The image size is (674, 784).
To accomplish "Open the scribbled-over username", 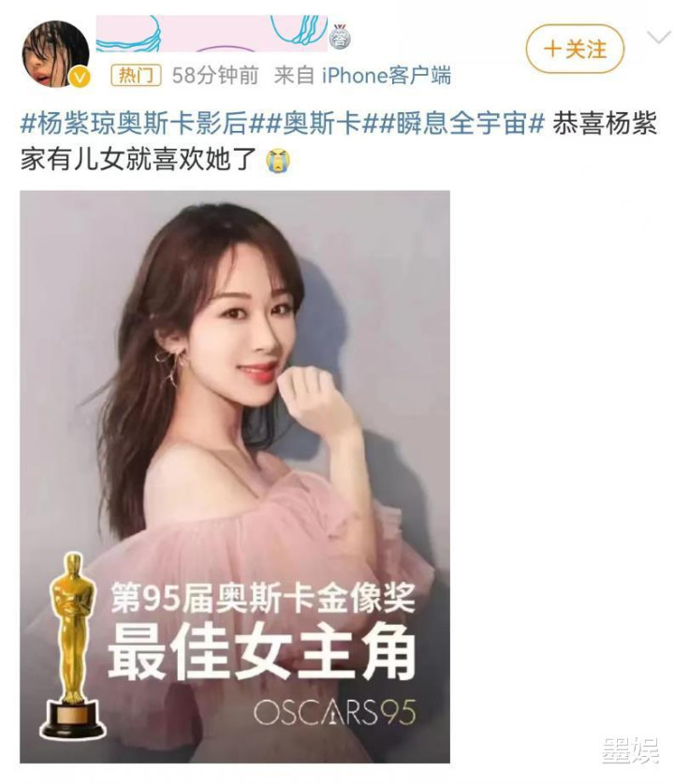I will tap(212, 34).
